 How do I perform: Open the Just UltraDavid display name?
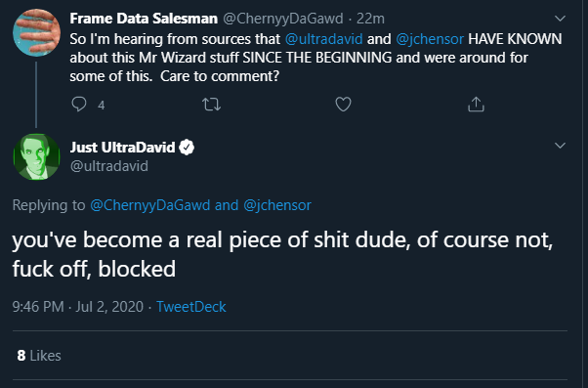pos(122,148)
